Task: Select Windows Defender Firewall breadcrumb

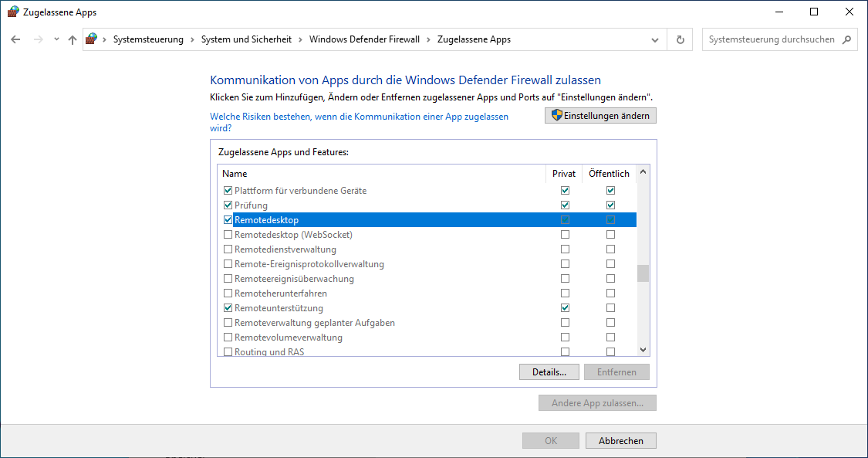Action: [x=364, y=40]
